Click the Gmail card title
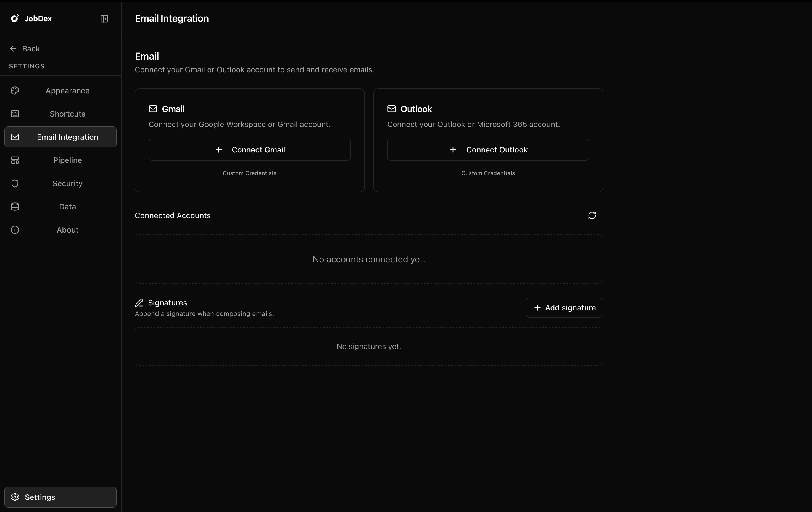This screenshot has height=512, width=812. pyautogui.click(x=173, y=109)
